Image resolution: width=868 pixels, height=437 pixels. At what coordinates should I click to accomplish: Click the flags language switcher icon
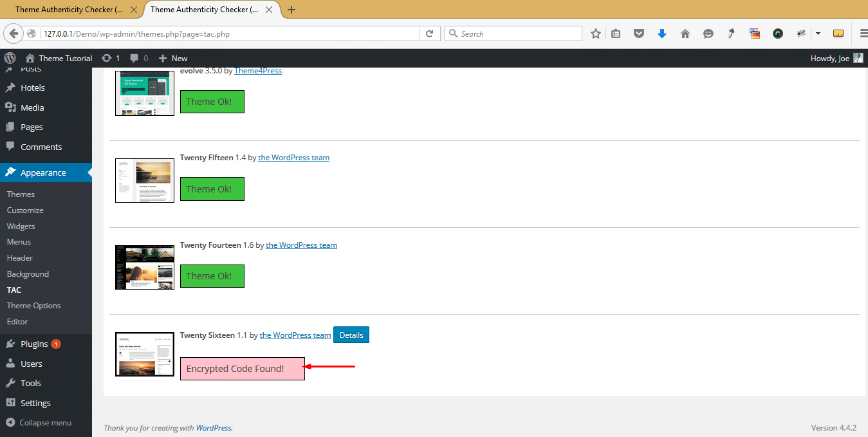tap(755, 33)
